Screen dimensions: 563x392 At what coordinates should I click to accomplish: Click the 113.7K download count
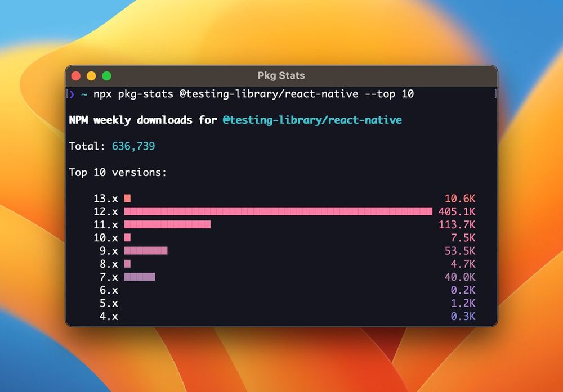point(457,224)
